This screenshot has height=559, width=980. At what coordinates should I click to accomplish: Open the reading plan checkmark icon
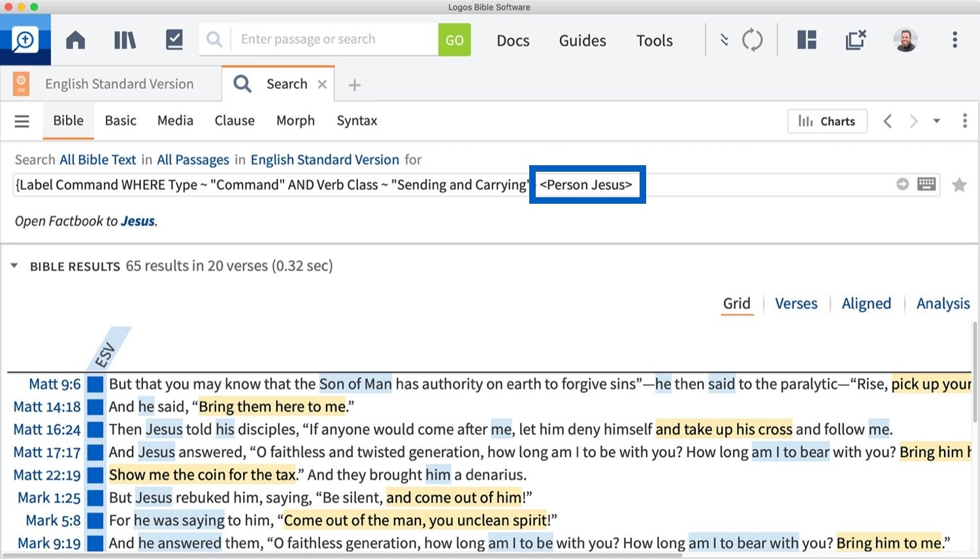[174, 40]
